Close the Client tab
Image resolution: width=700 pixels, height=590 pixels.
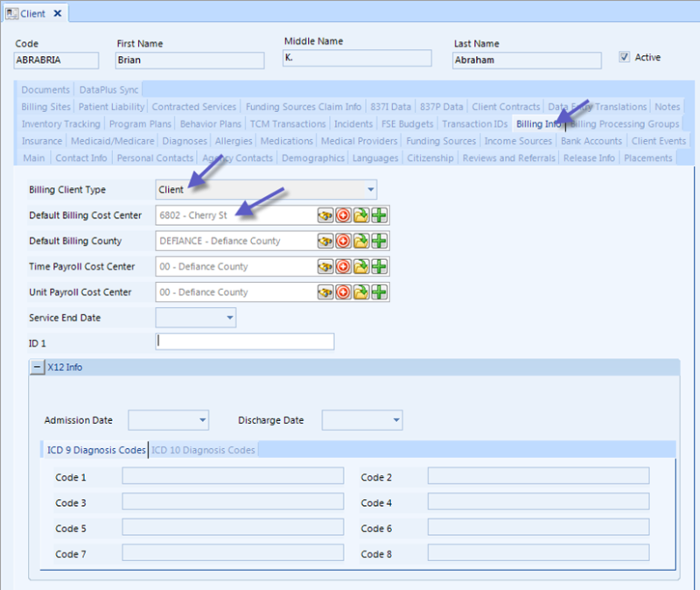click(x=57, y=13)
